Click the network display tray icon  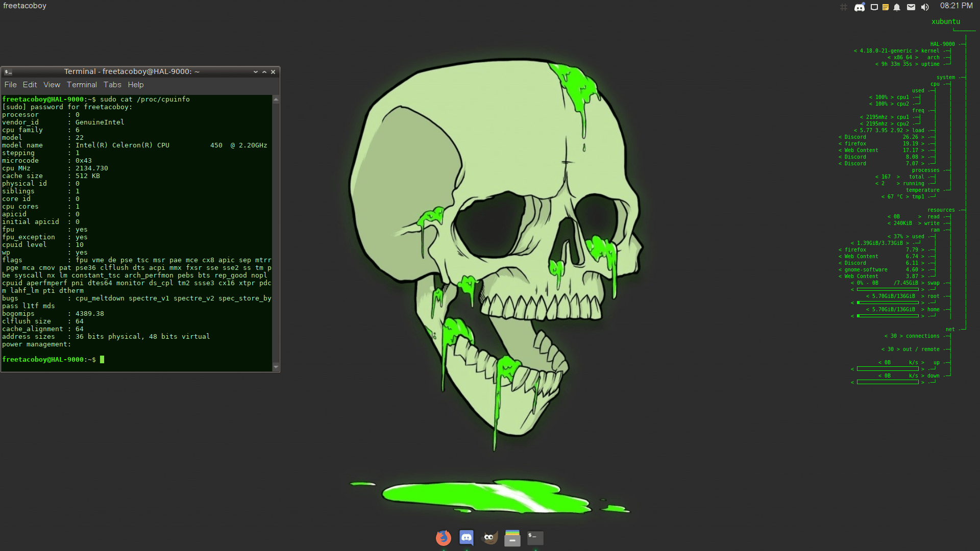874,7
